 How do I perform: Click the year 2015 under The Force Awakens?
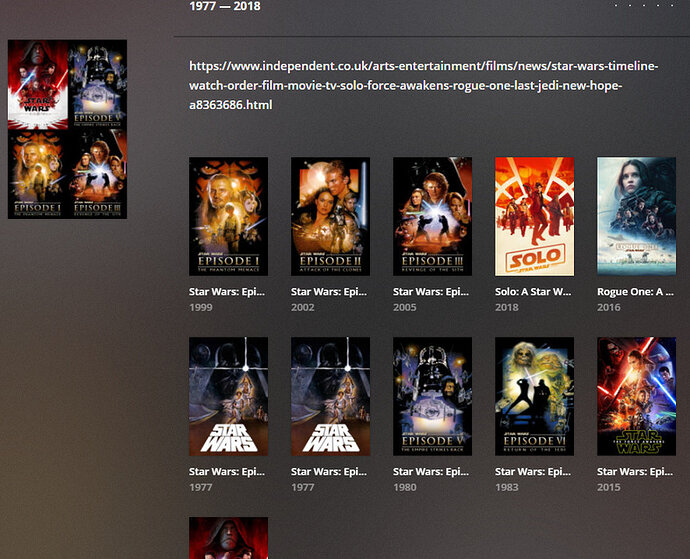[x=609, y=487]
